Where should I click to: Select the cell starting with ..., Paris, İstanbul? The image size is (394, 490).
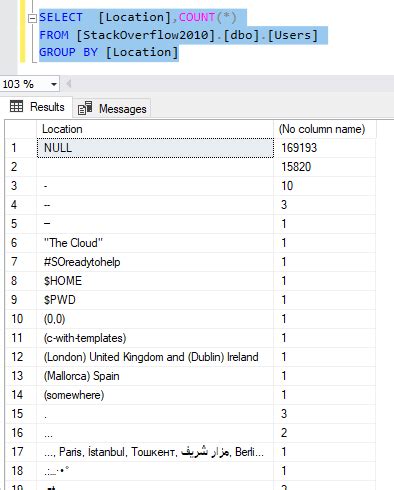[x=155, y=452]
